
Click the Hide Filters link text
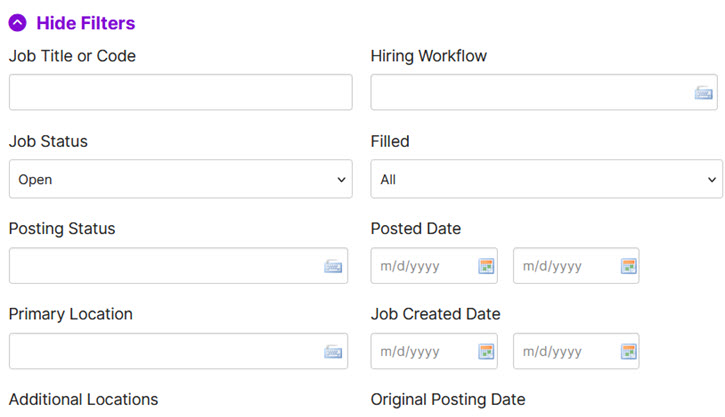[x=86, y=23]
